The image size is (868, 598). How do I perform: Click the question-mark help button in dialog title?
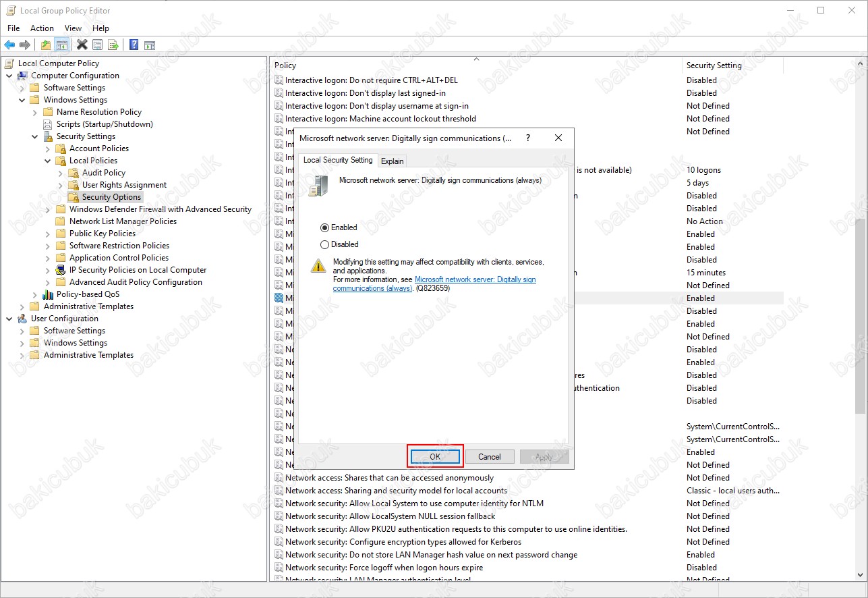pos(527,138)
